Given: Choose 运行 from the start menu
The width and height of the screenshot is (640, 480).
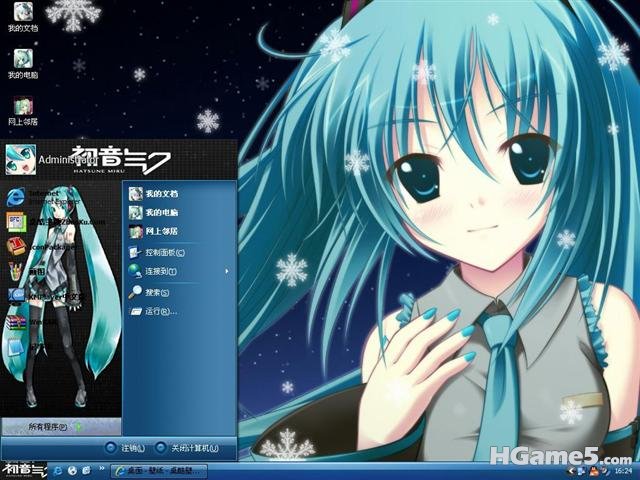Looking at the screenshot, I should (153, 311).
